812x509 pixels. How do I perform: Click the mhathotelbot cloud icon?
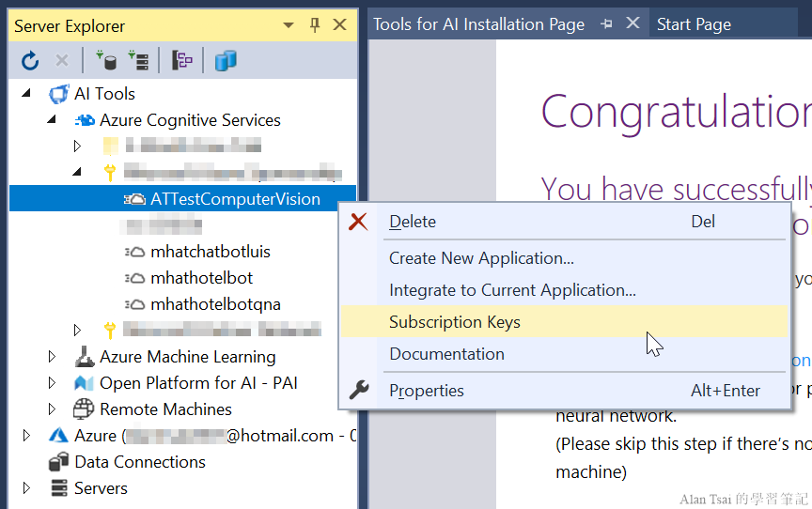134,278
